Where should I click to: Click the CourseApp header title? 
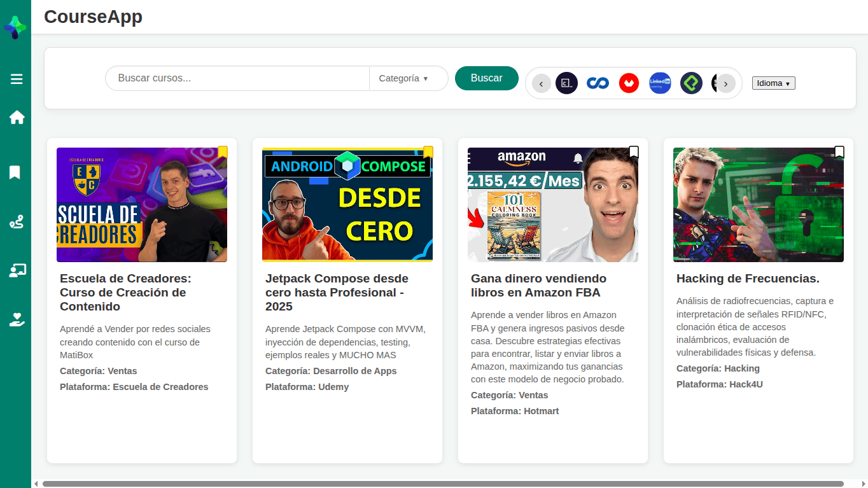point(93,17)
